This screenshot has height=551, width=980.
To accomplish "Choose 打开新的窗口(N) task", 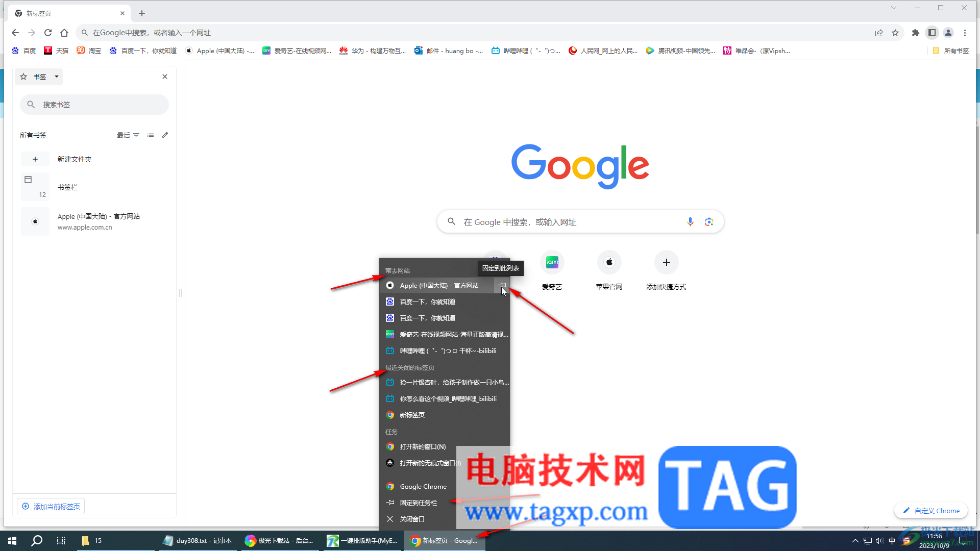I will tap(445, 447).
